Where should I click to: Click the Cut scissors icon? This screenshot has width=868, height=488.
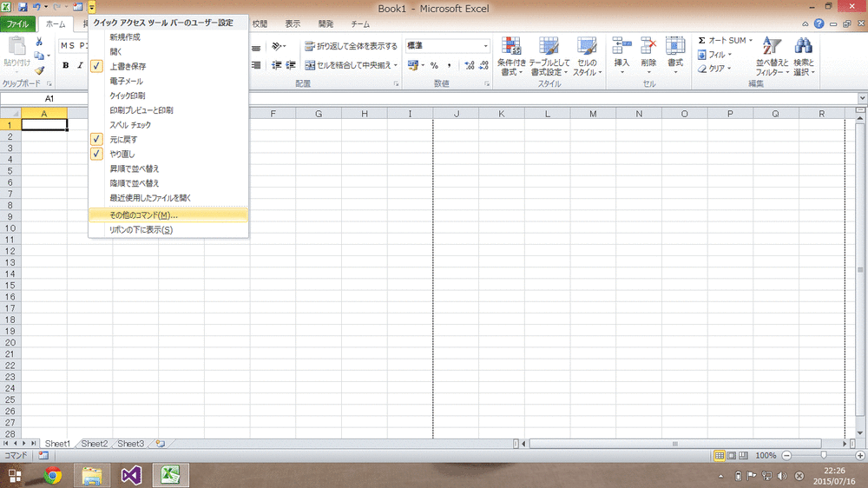click(39, 42)
